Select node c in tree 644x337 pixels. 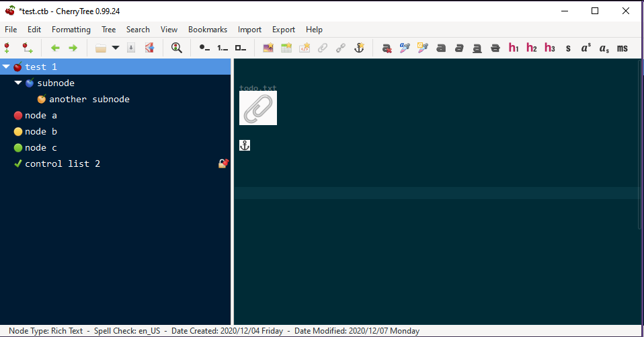point(40,147)
